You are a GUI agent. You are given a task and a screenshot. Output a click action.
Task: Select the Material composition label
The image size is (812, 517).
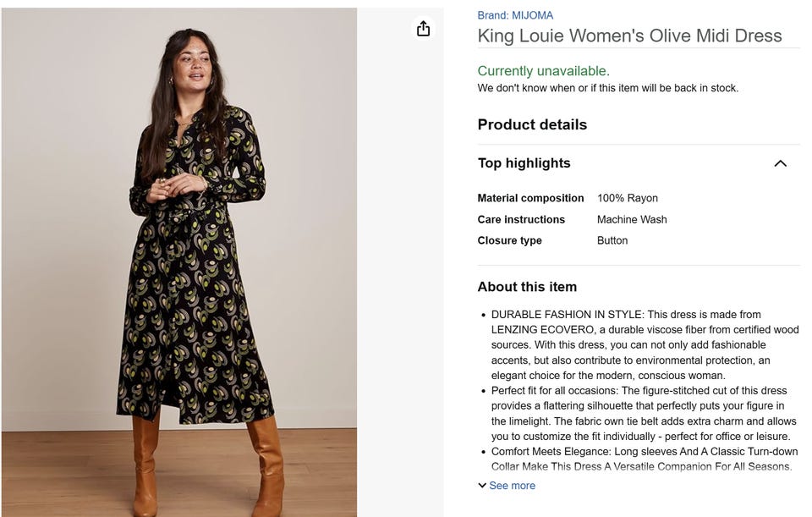tap(530, 198)
